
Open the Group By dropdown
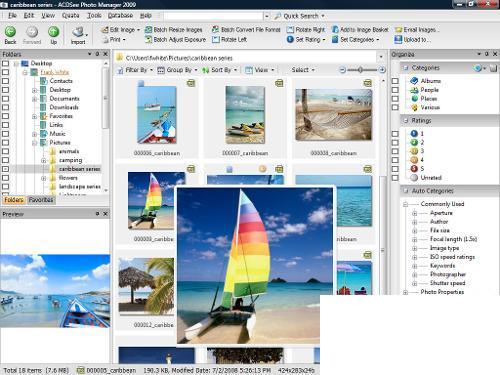coord(177,70)
